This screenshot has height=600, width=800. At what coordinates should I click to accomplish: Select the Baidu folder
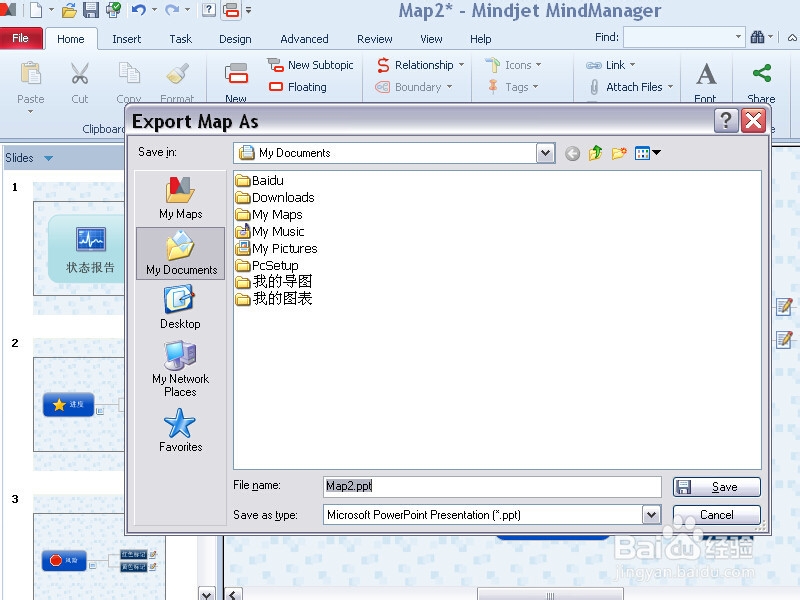(260, 181)
